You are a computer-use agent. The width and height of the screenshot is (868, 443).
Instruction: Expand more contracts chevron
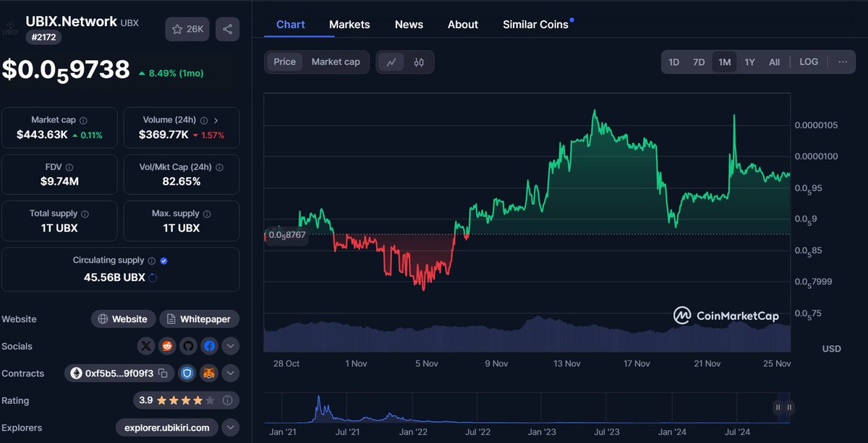click(230, 374)
